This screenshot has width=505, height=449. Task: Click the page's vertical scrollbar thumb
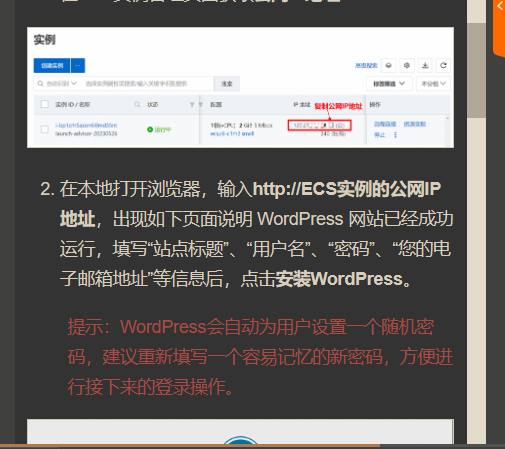point(476,70)
